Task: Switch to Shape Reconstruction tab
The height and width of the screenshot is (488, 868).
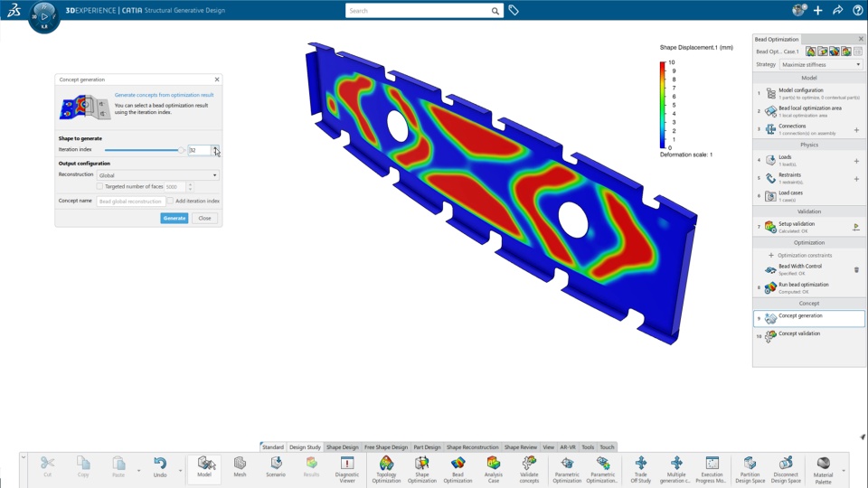Action: (472, 447)
